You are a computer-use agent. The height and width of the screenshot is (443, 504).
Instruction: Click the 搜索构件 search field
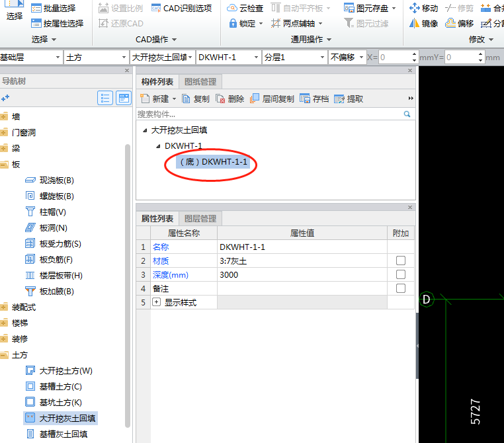[x=269, y=114]
